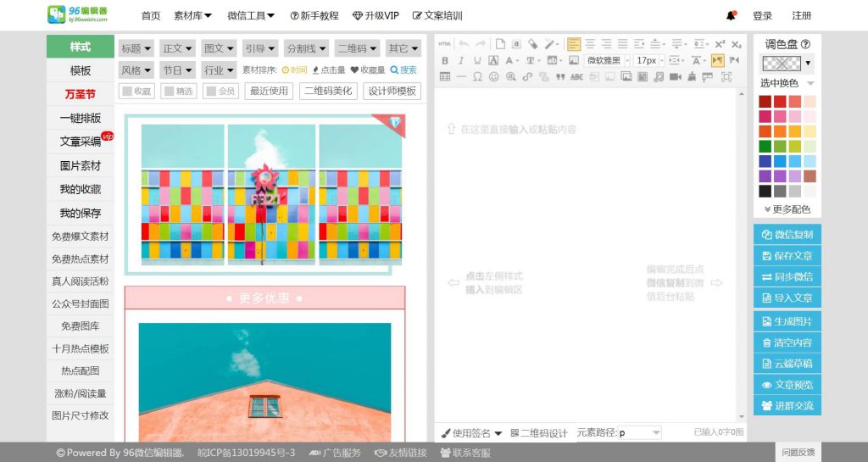Check the 会员 filter checkbox
Screen dimensions: 868x462
[x=220, y=92]
